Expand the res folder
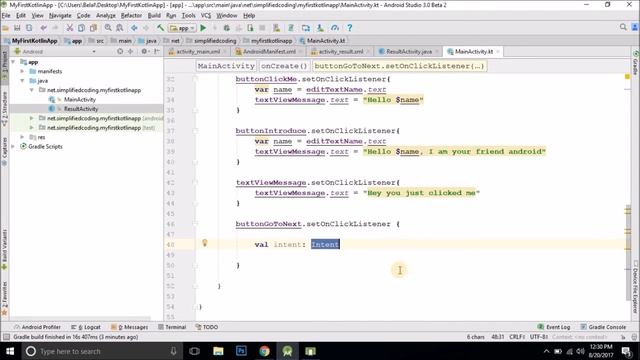Image resolution: width=640 pixels, height=360 pixels. point(22,137)
